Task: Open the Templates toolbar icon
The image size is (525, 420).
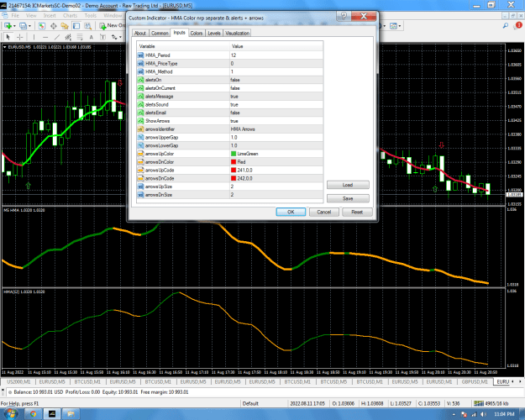Action: tap(393, 26)
